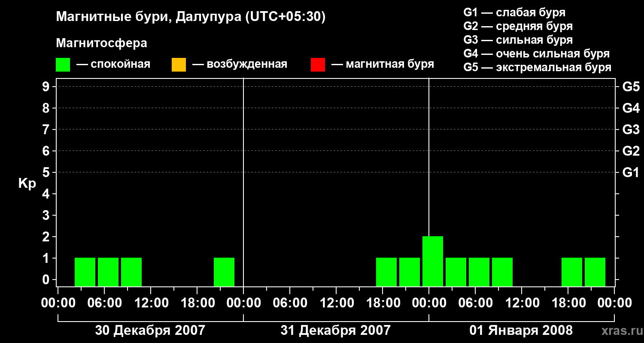Click the 'Магнитосфера' heading
The width and height of the screenshot is (644, 343).
coord(101,43)
